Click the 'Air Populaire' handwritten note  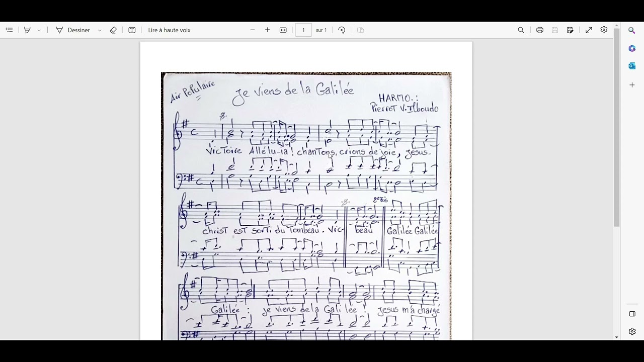[193, 92]
